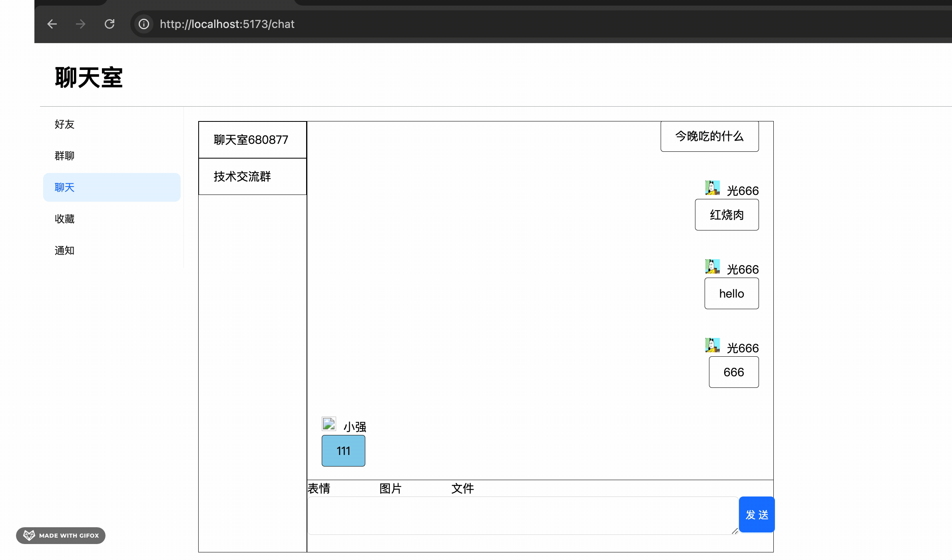Switch to 技术交流群 chat

[x=252, y=177]
